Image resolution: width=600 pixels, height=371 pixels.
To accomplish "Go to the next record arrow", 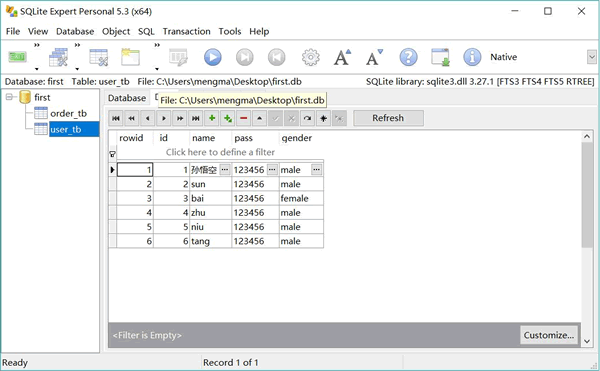I will point(164,118).
